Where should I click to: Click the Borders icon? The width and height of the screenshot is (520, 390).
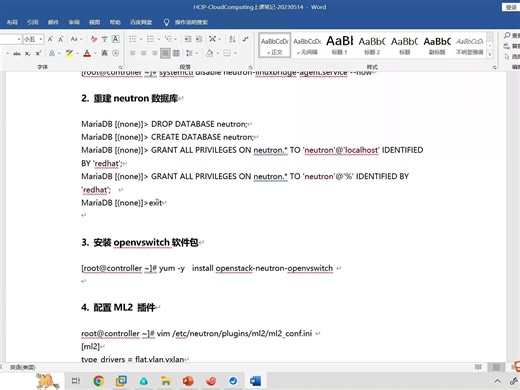pyautogui.click(x=227, y=53)
